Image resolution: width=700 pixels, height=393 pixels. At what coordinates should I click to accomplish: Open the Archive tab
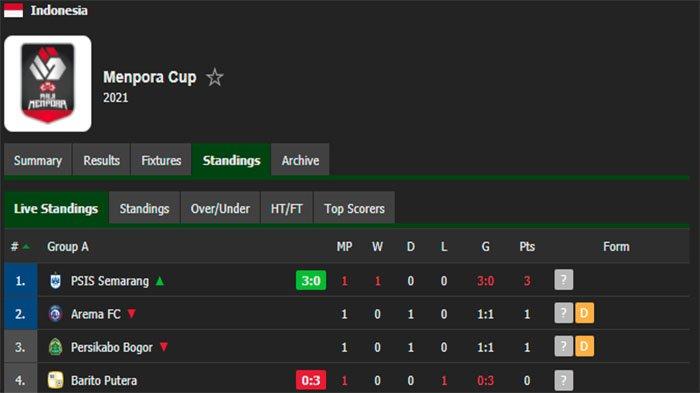pos(300,160)
